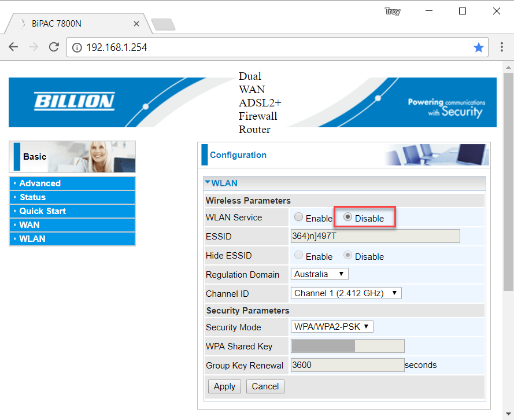Open a new browser tab
The image size is (514, 420).
click(164, 24)
